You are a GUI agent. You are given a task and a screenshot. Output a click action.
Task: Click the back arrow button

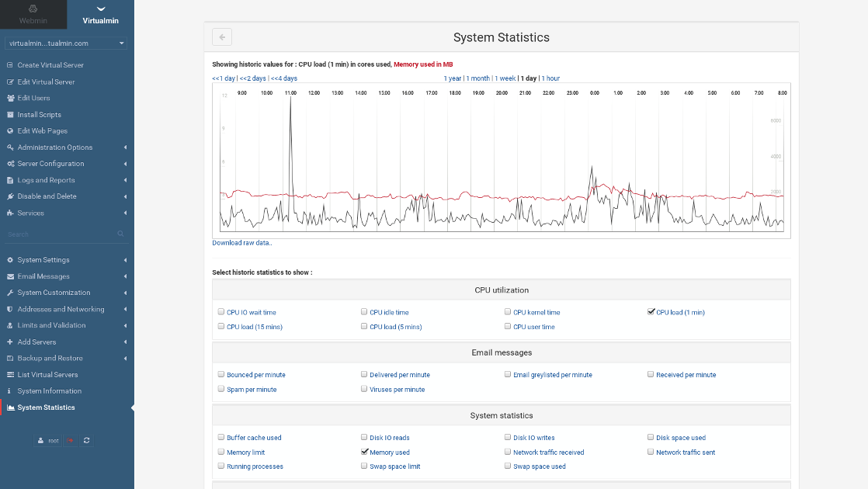coord(222,36)
